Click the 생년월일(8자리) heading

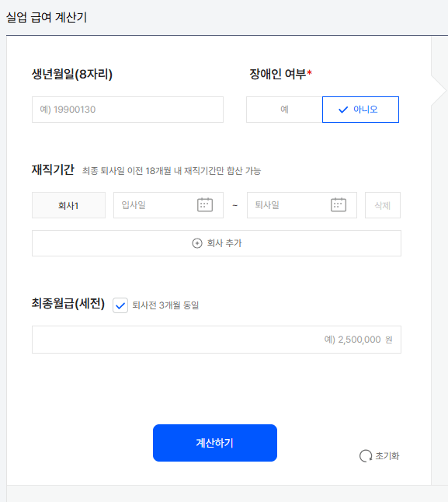pyautogui.click(x=72, y=75)
